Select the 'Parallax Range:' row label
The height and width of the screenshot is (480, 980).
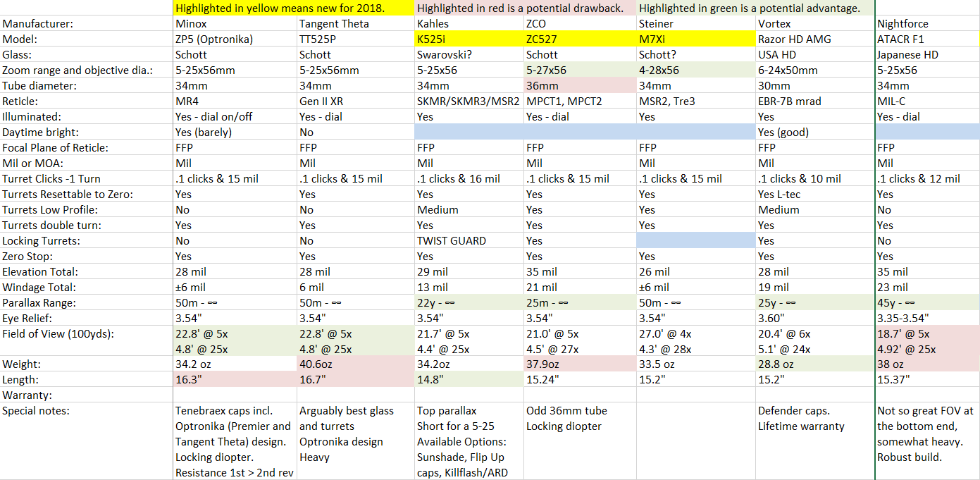click(x=39, y=303)
